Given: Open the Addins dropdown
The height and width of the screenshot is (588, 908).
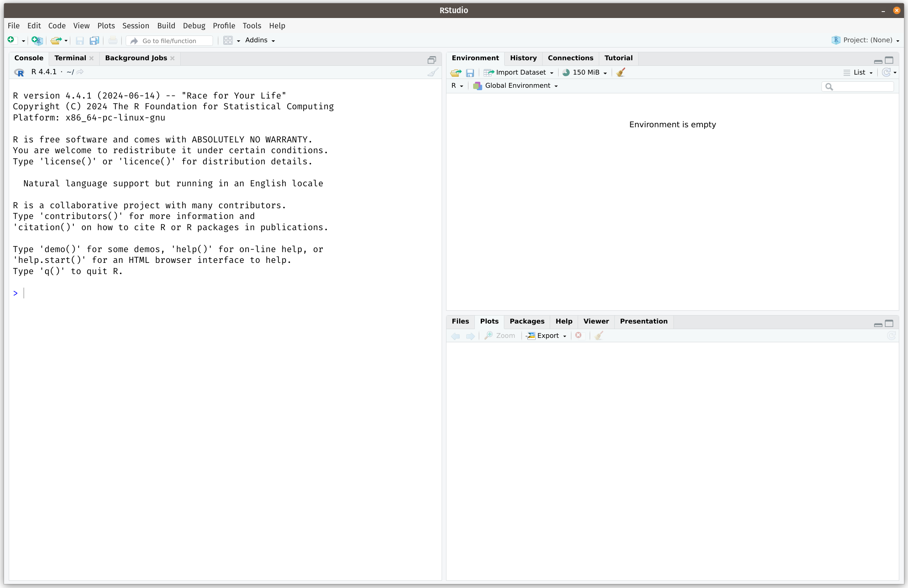Looking at the screenshot, I should click(x=260, y=40).
